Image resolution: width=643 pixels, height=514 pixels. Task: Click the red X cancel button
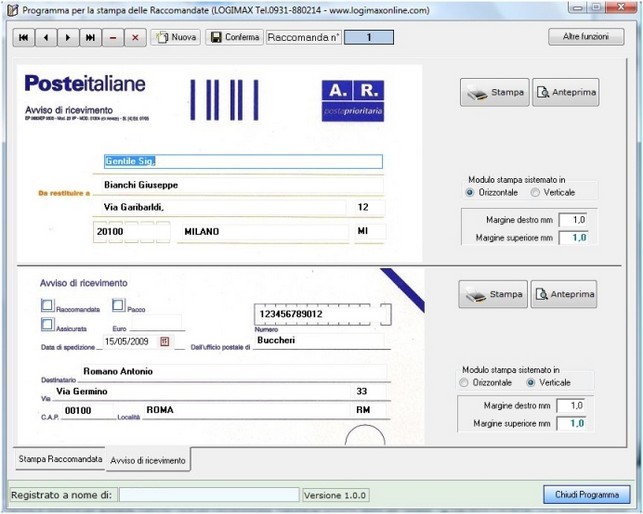point(135,38)
